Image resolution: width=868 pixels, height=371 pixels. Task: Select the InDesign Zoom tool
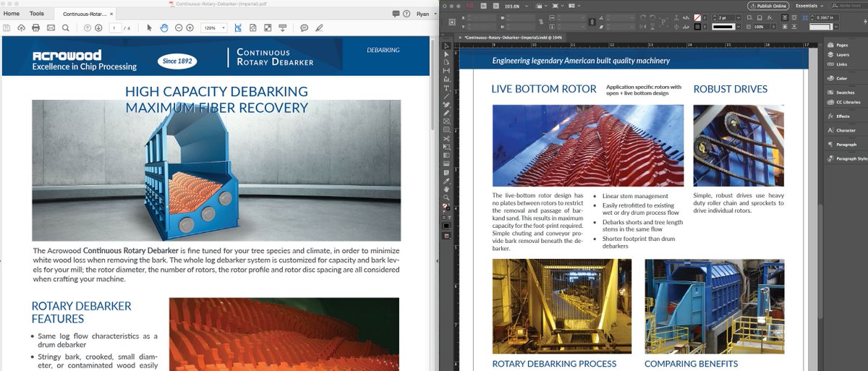pos(446,197)
